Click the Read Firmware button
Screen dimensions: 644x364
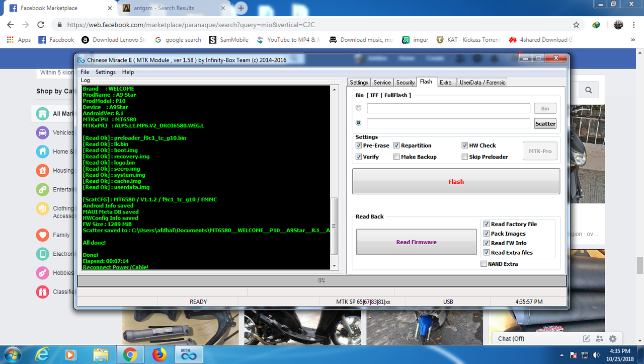point(416,242)
